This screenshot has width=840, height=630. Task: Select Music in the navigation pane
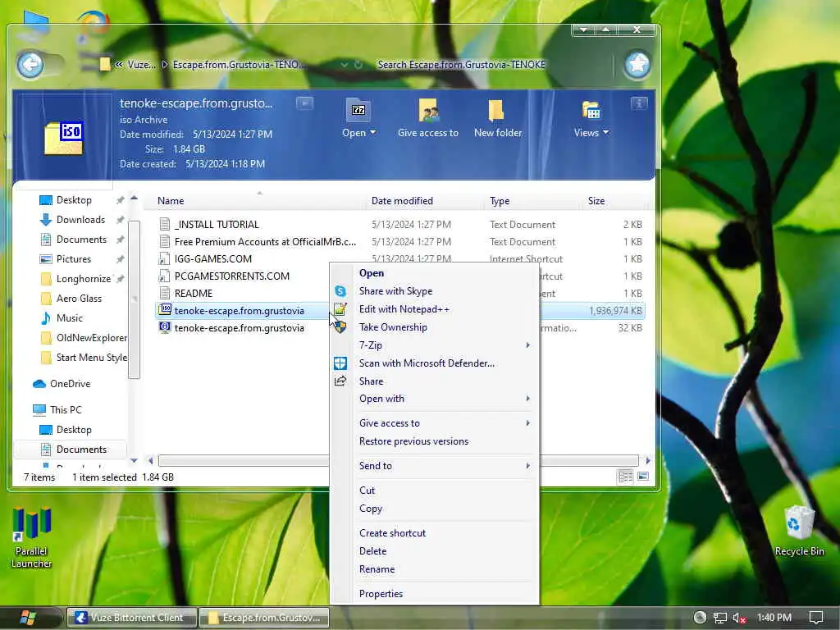[70, 317]
